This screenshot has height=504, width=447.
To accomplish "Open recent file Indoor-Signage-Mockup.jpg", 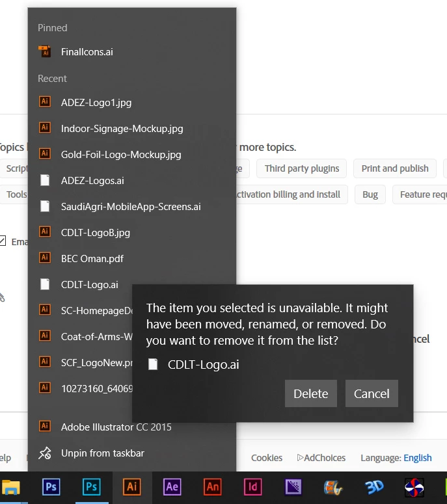I will 132,129.
